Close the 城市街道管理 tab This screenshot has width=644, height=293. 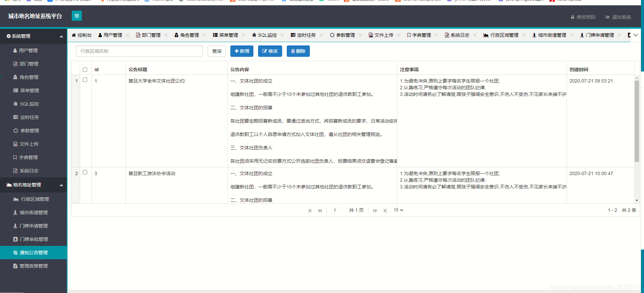572,35
